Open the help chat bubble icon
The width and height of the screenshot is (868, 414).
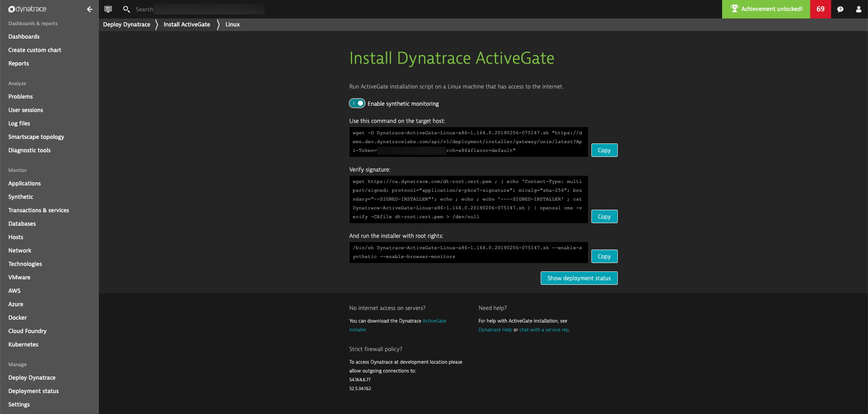tap(840, 9)
